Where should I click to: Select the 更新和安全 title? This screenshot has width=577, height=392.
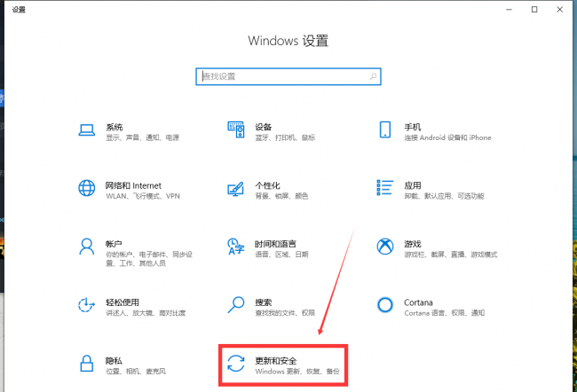coord(276,361)
